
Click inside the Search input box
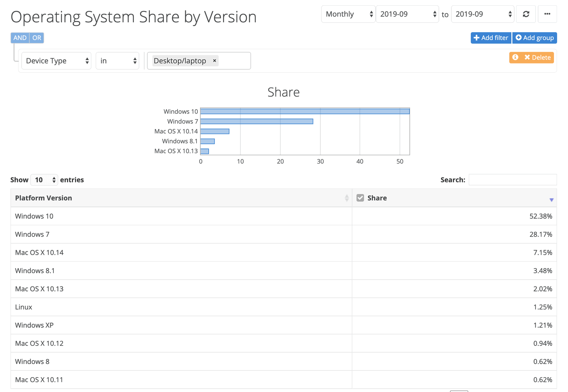513,179
